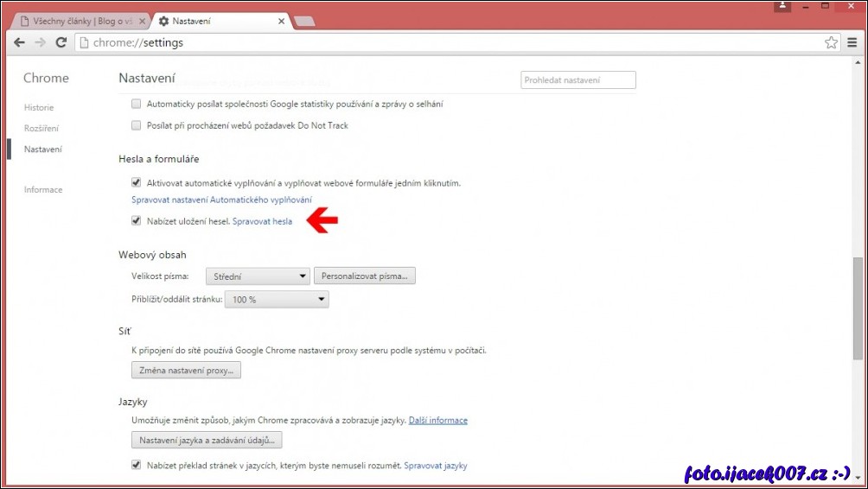Bookmark this page with the star icon
This screenshot has width=868, height=489.
831,42
